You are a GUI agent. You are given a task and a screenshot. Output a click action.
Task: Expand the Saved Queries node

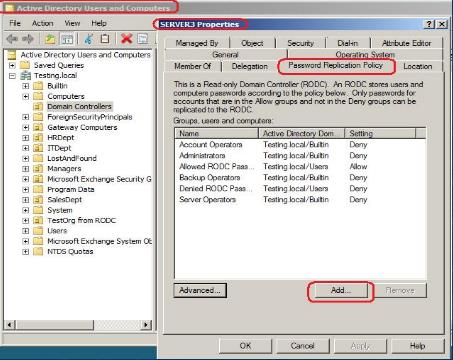(12, 65)
